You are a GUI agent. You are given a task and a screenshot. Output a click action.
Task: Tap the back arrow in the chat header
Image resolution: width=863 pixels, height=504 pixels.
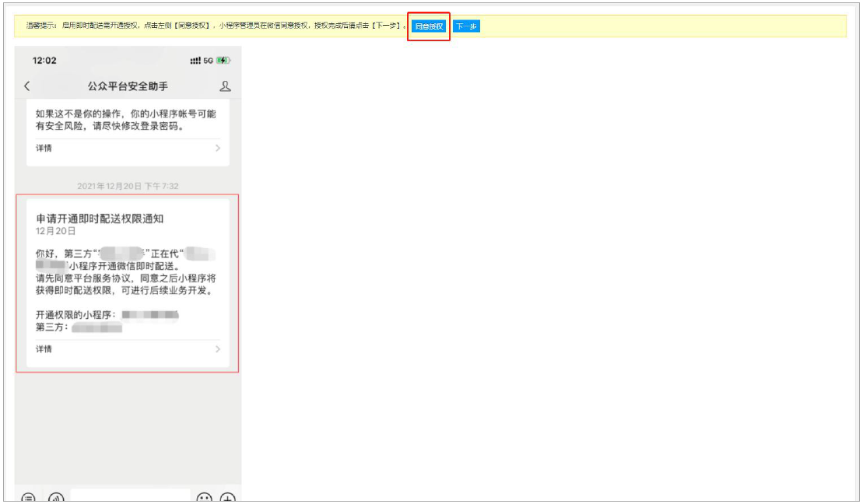point(27,86)
